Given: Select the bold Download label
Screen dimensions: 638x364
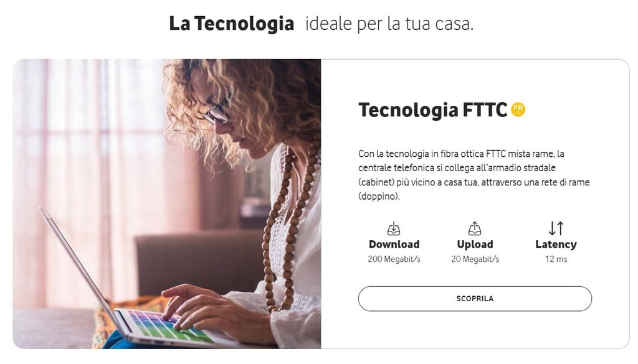Looking at the screenshot, I should 394,244.
